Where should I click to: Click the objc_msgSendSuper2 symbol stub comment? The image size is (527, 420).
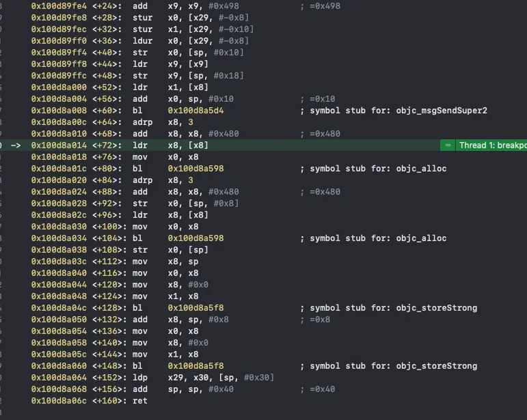pos(394,111)
